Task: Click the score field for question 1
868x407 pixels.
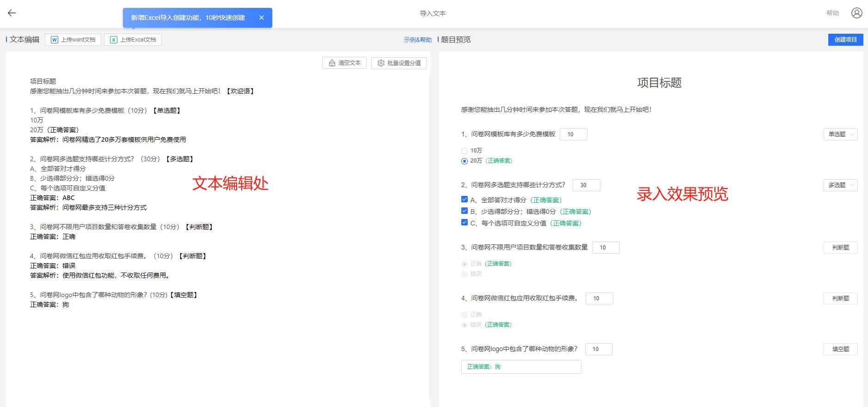Action: pos(573,134)
